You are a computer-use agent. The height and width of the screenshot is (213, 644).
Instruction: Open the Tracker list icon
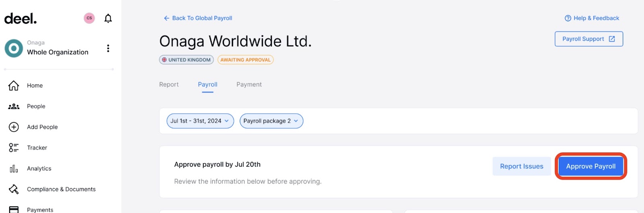(14, 148)
